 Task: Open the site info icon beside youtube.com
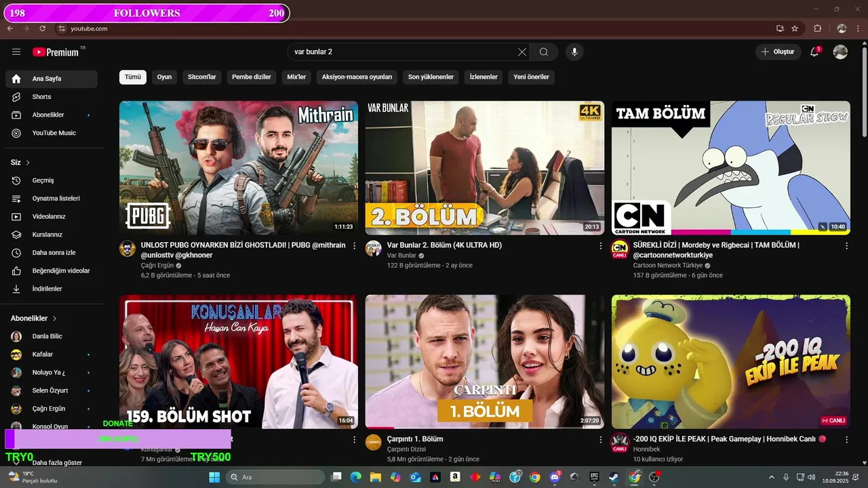tap(62, 28)
